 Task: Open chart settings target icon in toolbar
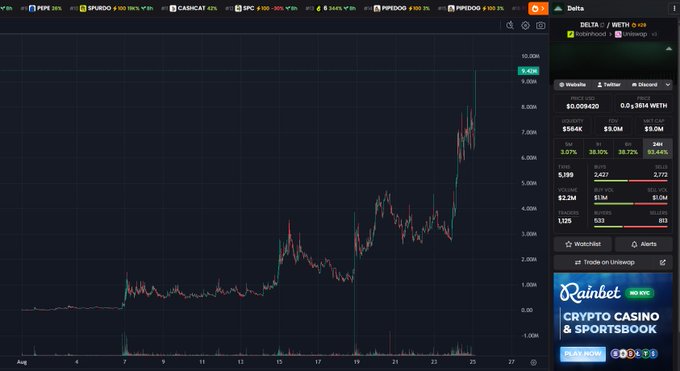pyautogui.click(x=525, y=26)
